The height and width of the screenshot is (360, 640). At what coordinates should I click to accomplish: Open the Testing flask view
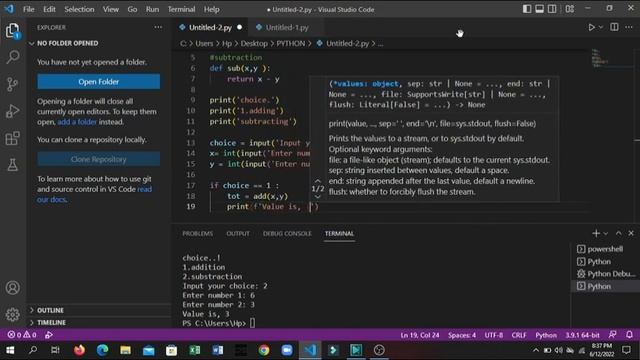click(13, 165)
